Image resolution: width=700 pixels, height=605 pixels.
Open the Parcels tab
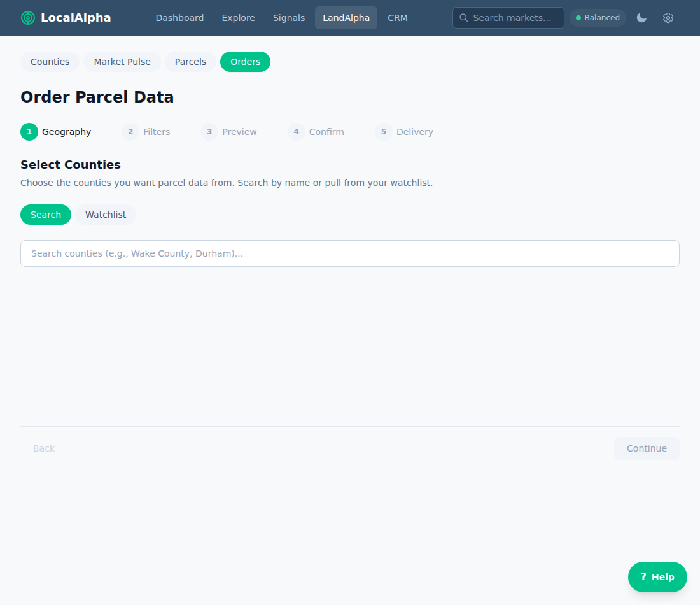coord(190,62)
